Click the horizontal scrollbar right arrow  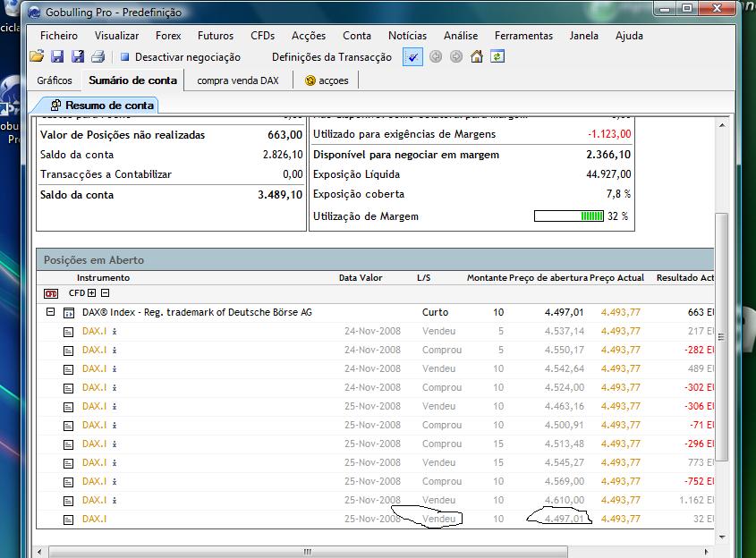[x=706, y=552]
